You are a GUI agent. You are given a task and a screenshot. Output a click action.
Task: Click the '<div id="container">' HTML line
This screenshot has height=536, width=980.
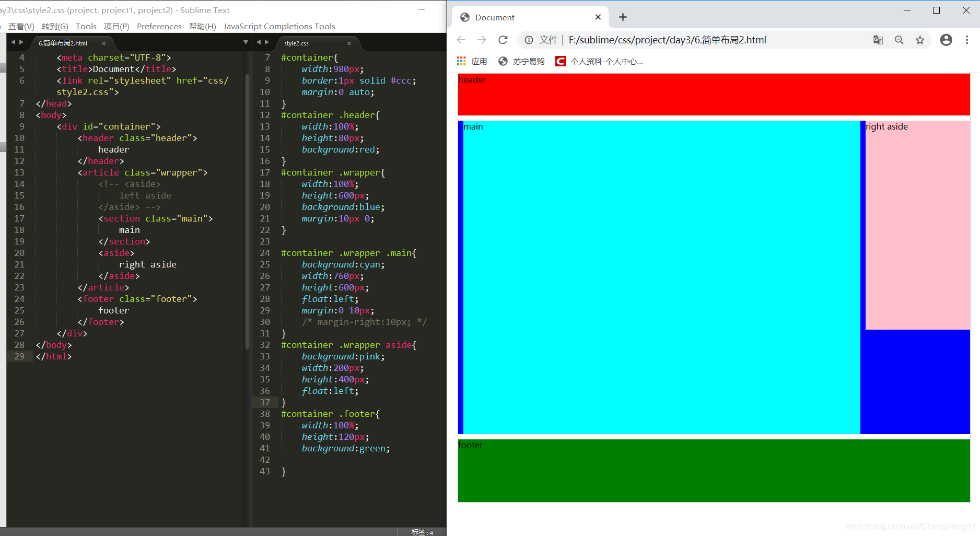[109, 126]
